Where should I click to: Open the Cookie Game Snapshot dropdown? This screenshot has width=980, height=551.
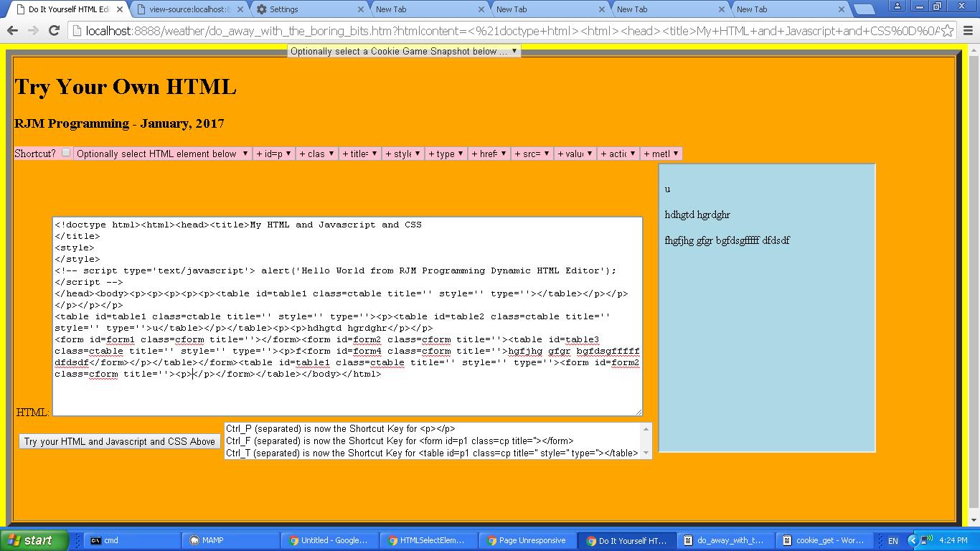point(403,51)
